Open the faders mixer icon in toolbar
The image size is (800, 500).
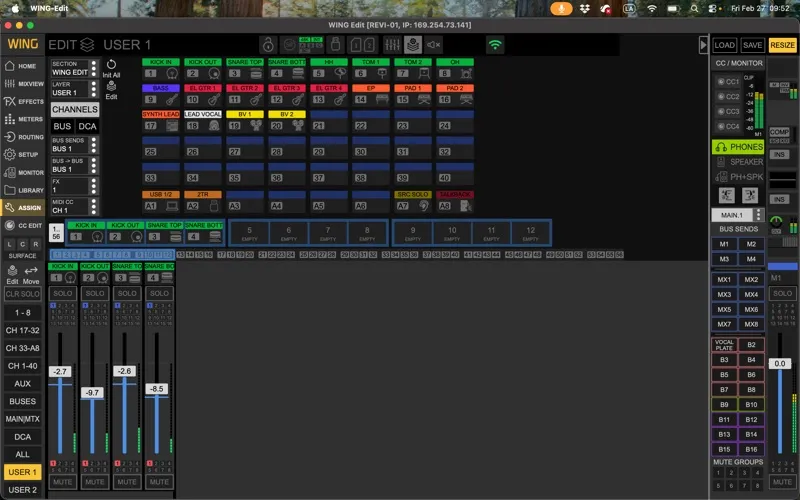pyautogui.click(x=392, y=45)
